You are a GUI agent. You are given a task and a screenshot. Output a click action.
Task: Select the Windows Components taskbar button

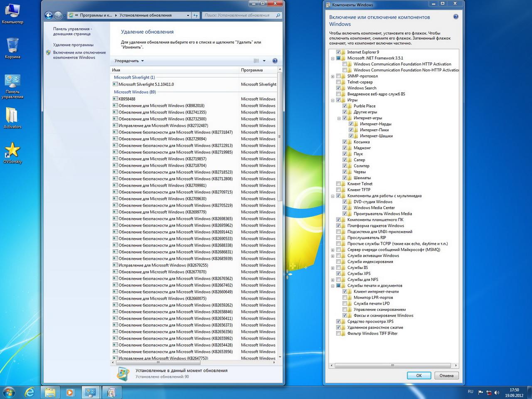(x=111, y=392)
